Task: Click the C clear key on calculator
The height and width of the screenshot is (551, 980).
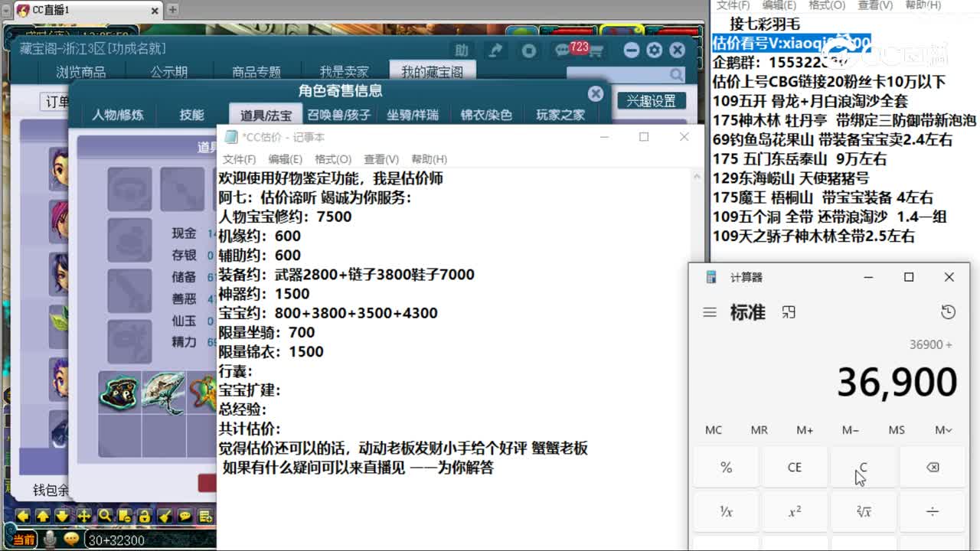Action: click(864, 468)
